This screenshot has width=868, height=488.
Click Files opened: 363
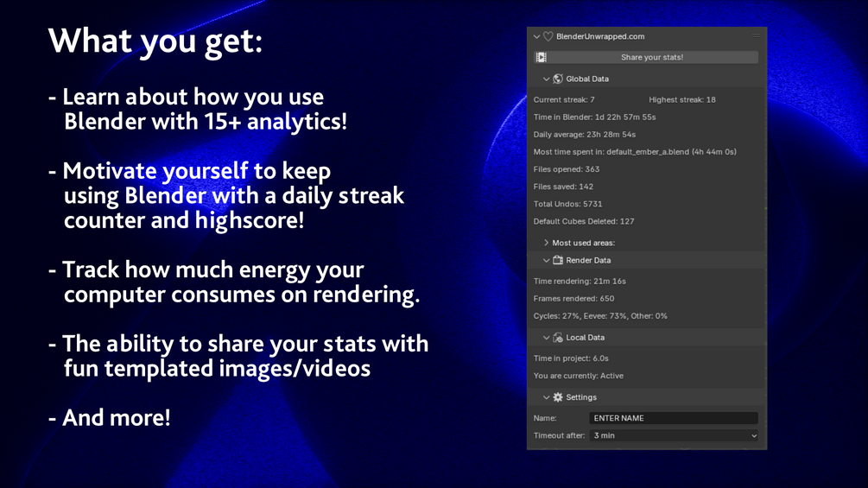567,169
